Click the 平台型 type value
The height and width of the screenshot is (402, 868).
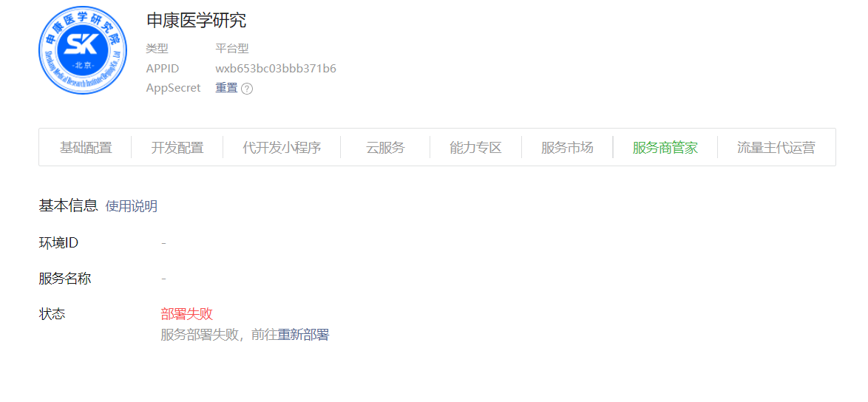coord(232,49)
